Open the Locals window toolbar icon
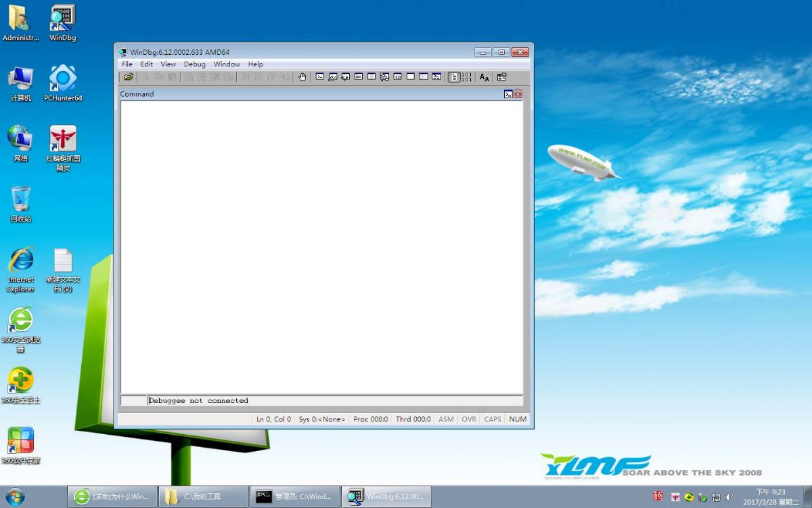Viewport: 812px width, 508px height. (x=345, y=77)
